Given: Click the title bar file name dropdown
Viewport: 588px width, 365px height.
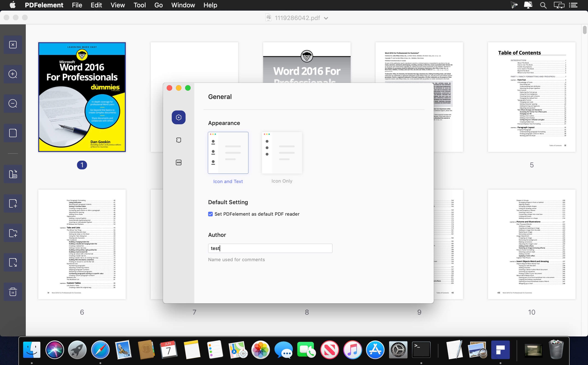Looking at the screenshot, I should tap(328, 18).
